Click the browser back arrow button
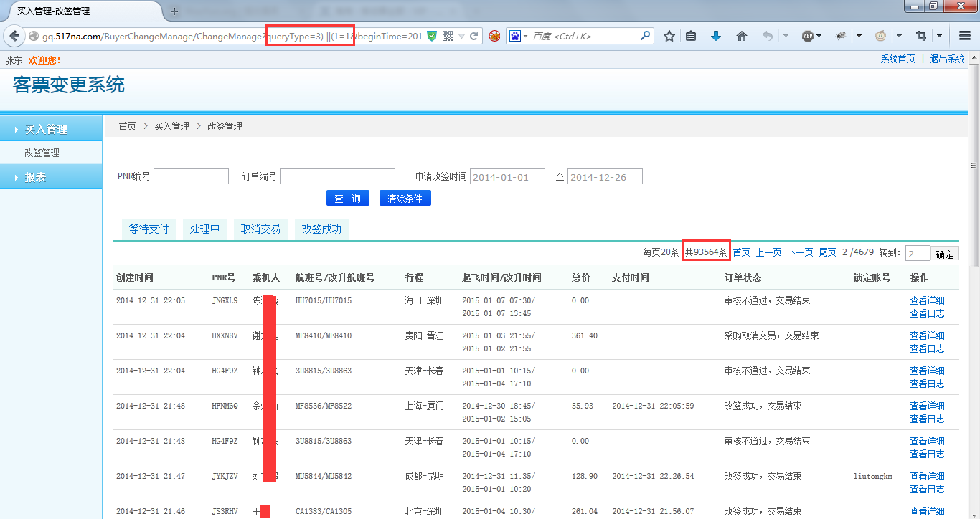 (x=14, y=36)
